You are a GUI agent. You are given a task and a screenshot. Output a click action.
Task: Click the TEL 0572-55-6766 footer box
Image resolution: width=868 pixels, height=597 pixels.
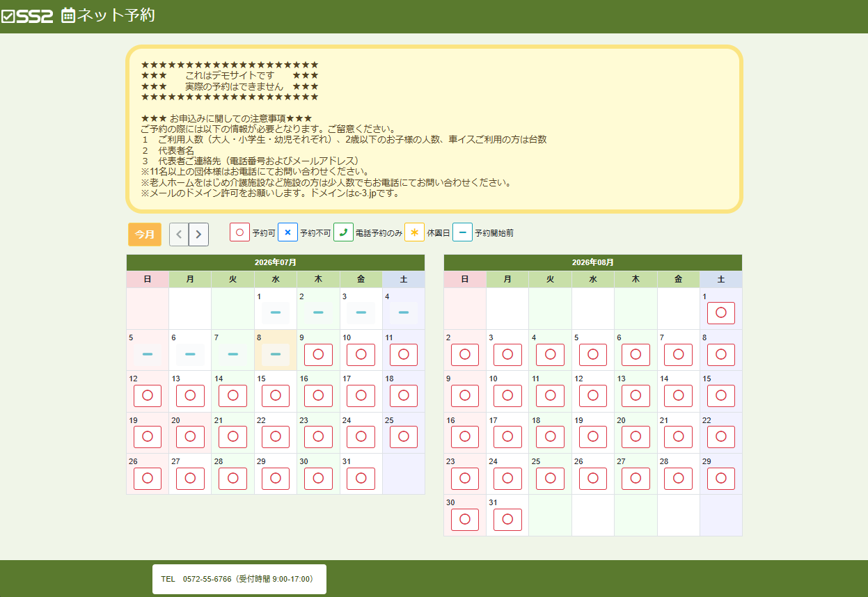(239, 579)
